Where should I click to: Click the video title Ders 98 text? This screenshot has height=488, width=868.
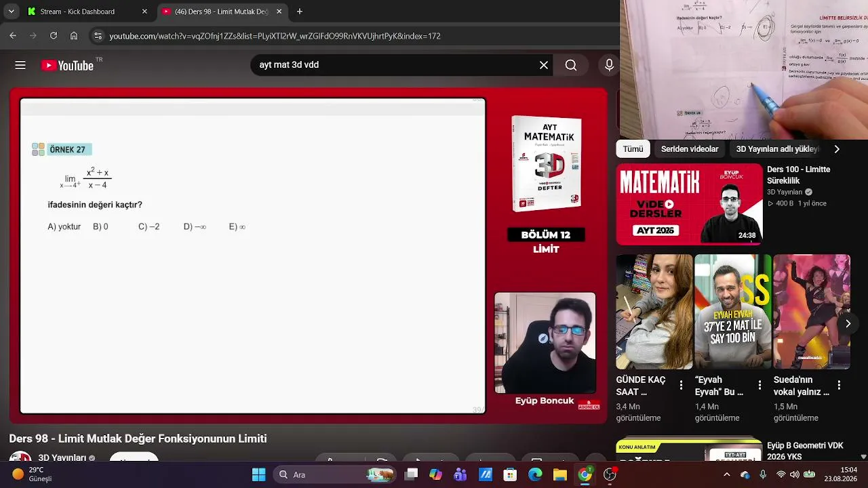(x=138, y=439)
